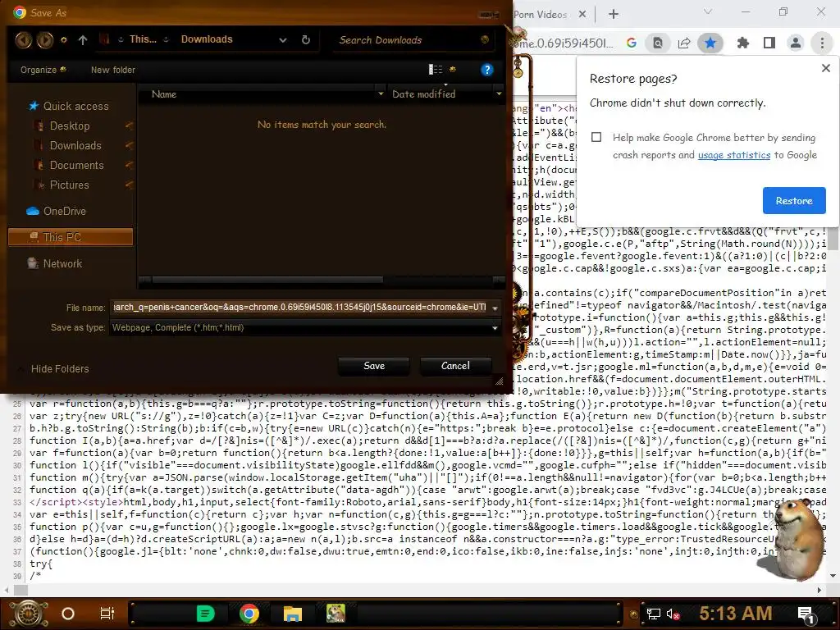Open the Chrome Extensions puzzle icon
This screenshot has height=630, width=840.
click(743, 43)
